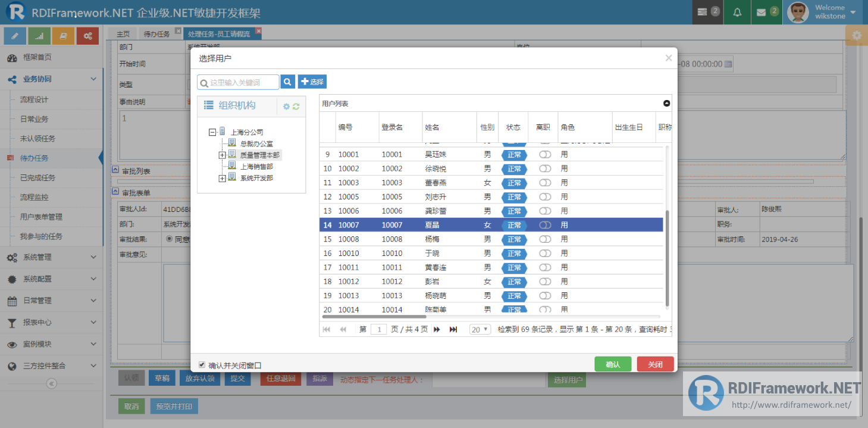Click the red 关闭 button

(x=655, y=364)
